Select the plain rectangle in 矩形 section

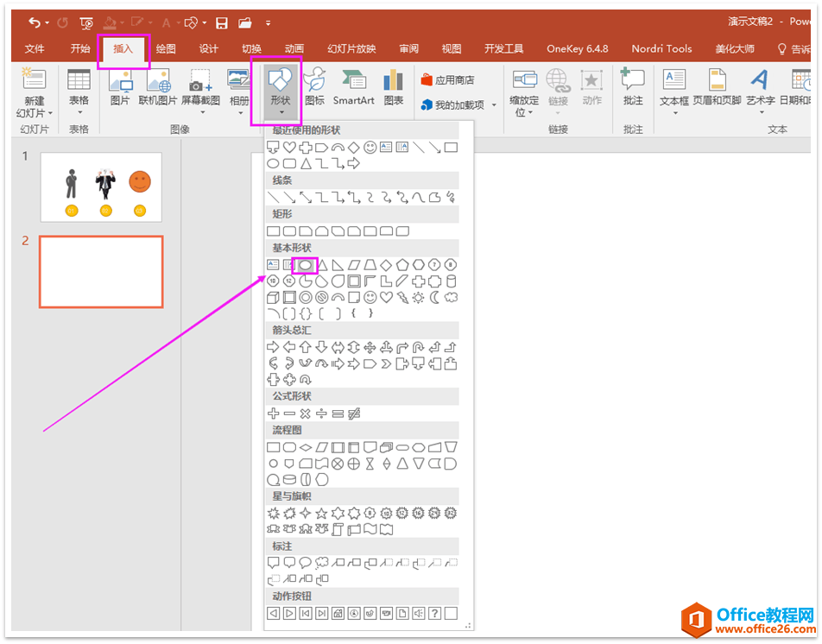pyautogui.click(x=273, y=231)
